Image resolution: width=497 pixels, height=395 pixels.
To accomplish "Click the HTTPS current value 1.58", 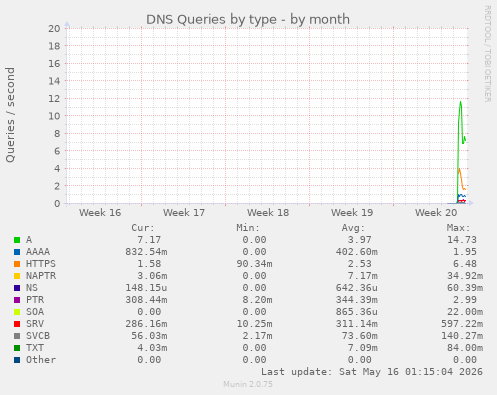I will (149, 264).
